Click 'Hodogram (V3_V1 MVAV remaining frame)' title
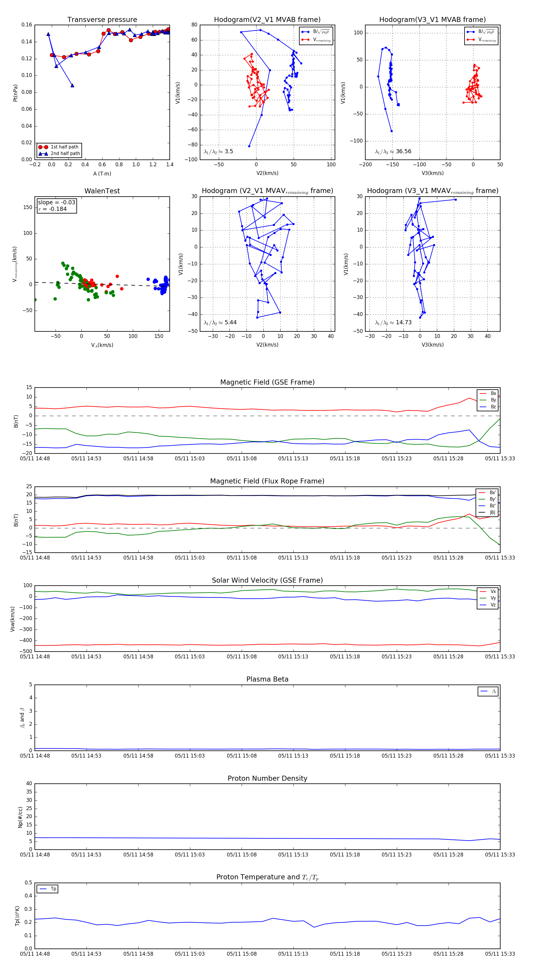The width and height of the screenshot is (535, 980). (432, 191)
